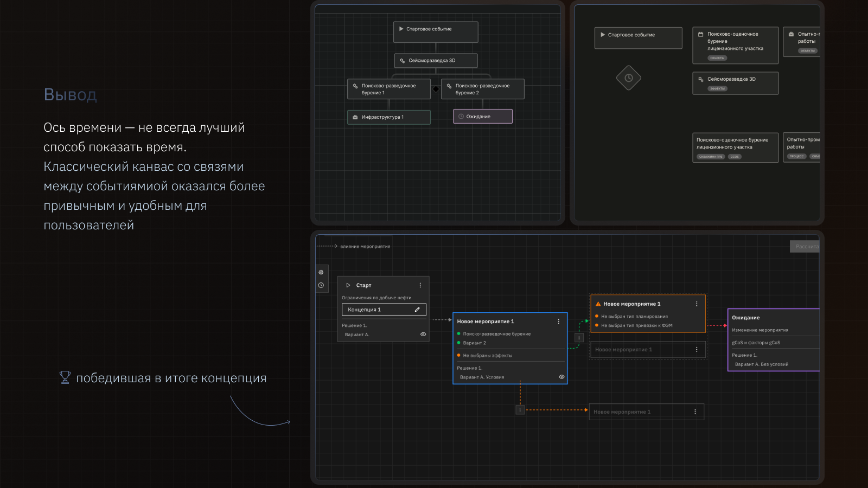Open the info badge on the green dashed connector
Viewport: 868px width, 488px height.
click(579, 338)
